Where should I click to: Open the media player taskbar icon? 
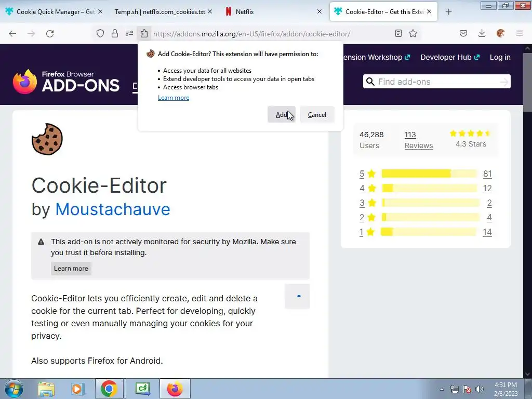(x=77, y=389)
